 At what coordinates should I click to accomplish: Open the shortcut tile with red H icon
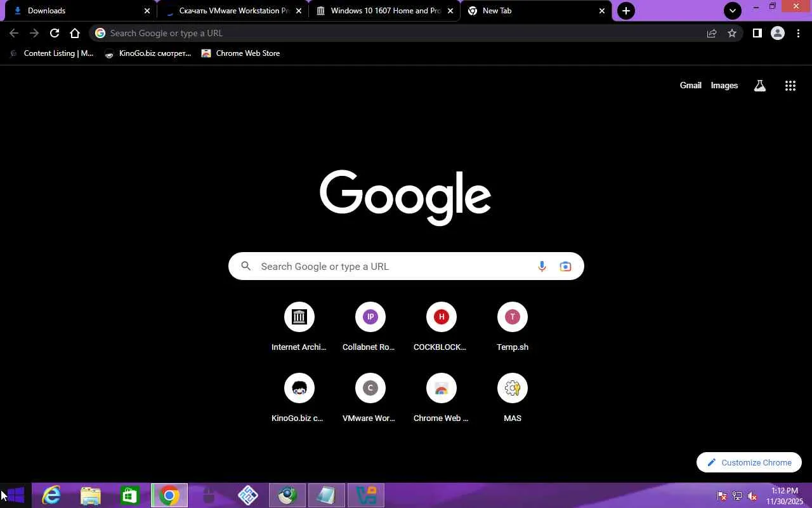click(x=442, y=327)
